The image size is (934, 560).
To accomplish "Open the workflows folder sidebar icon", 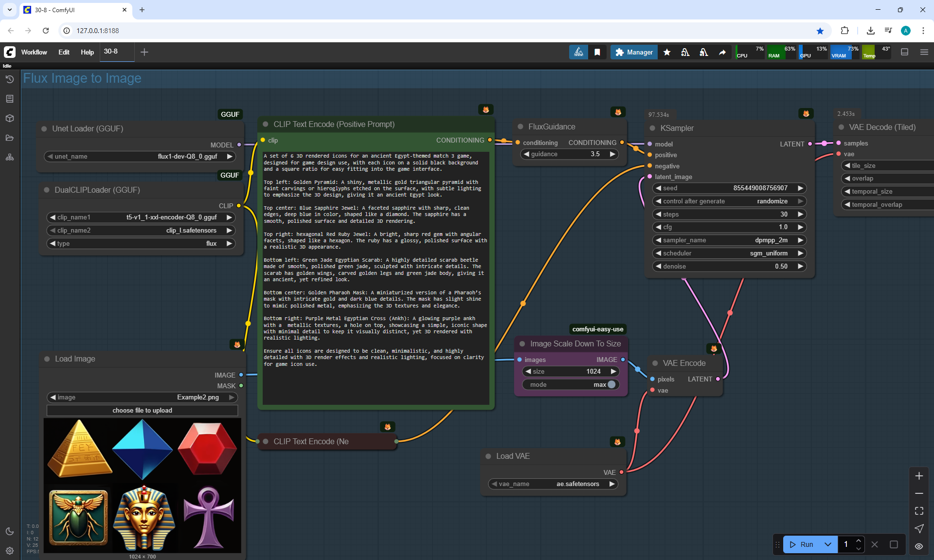I will [9, 138].
